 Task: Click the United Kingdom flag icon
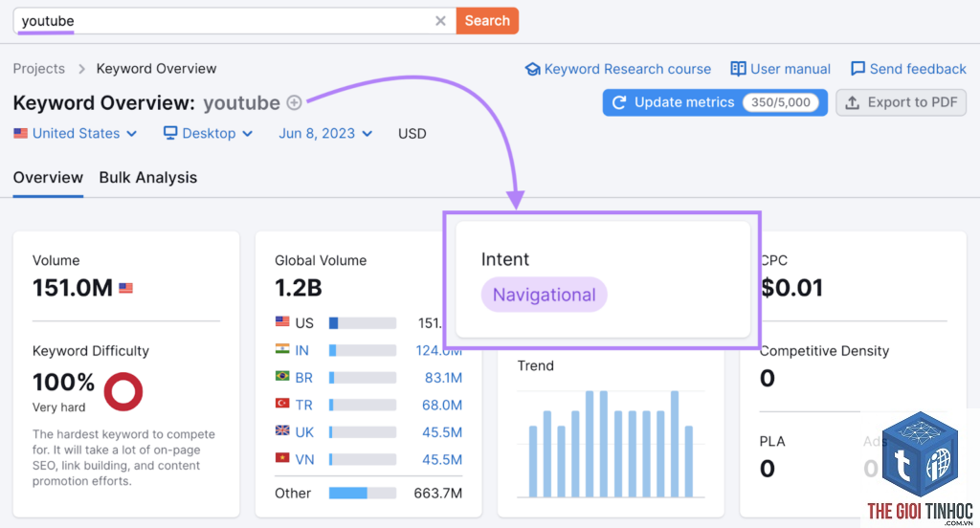click(282, 430)
